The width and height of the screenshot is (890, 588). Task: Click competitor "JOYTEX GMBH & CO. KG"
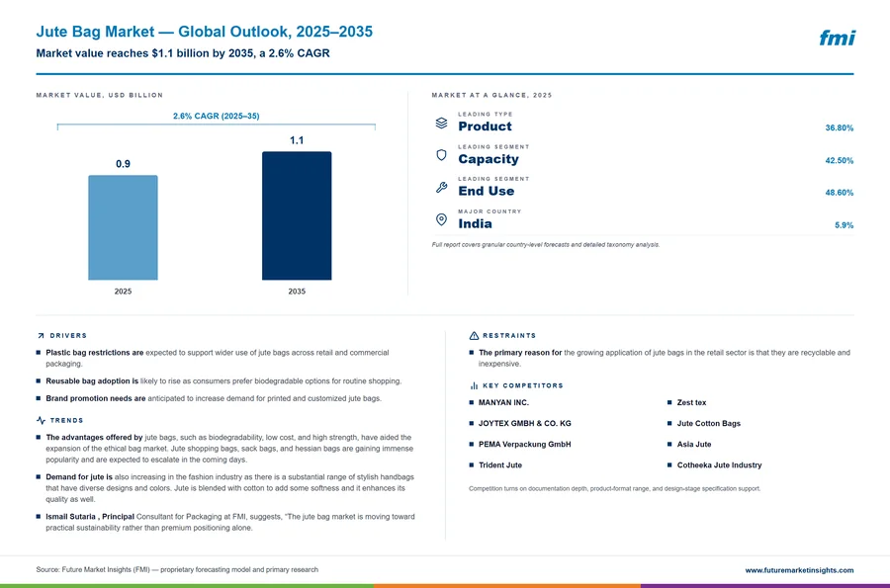[x=524, y=424]
